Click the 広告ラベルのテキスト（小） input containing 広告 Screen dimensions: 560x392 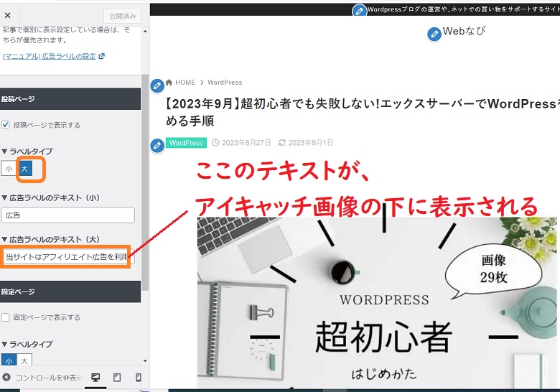pos(68,215)
